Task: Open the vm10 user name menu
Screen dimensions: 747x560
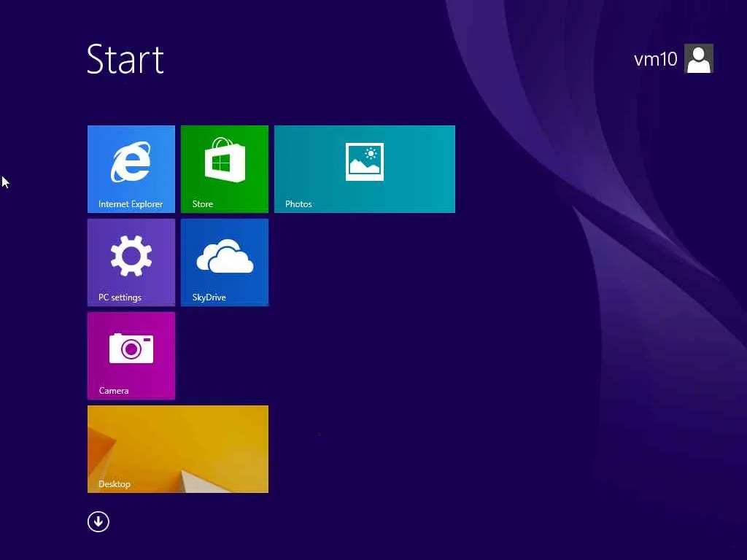Action: tap(655, 59)
